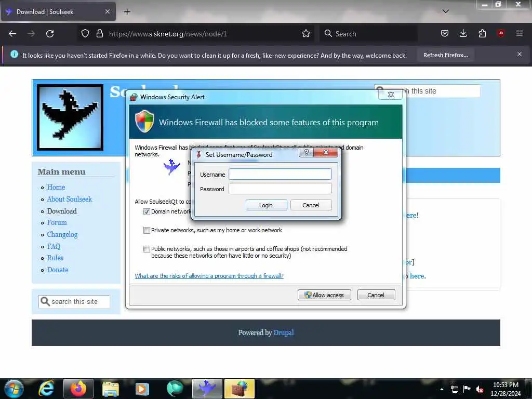Expand the list all tabs chevron
This screenshot has width=532, height=399.
coord(446,11)
